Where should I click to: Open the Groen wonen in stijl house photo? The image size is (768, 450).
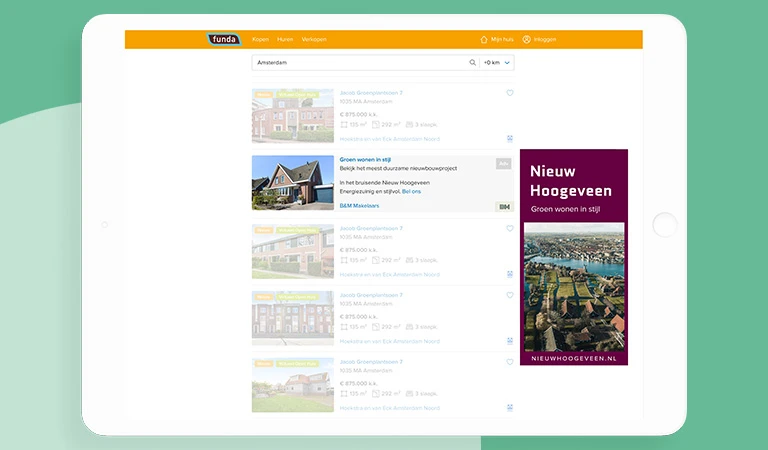(293, 183)
